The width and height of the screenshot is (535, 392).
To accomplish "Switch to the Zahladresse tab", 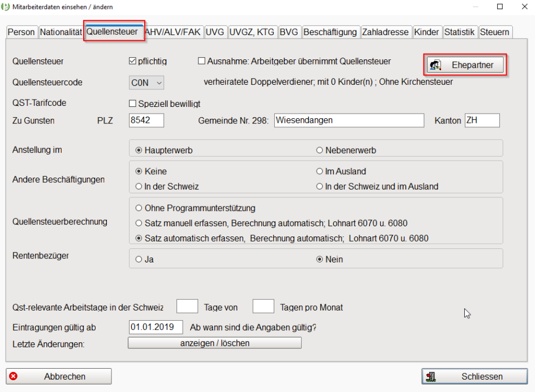I will point(386,32).
